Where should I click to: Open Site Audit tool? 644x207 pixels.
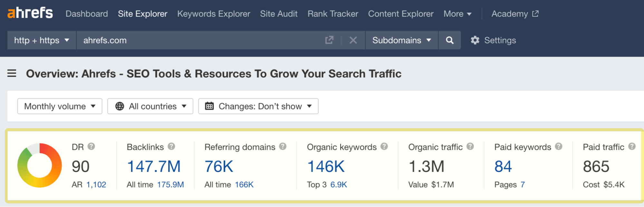pyautogui.click(x=279, y=14)
